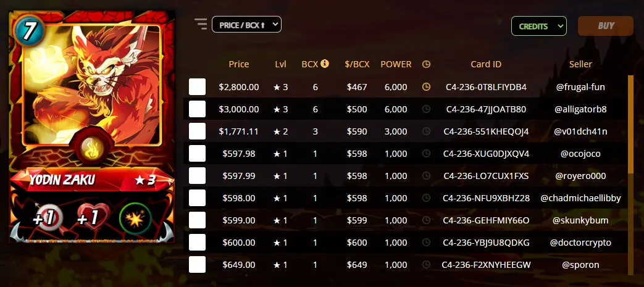Open seller @chadmichaellibby profile link
Image resolution: width=644 pixels, height=287 pixels.
pos(580,198)
